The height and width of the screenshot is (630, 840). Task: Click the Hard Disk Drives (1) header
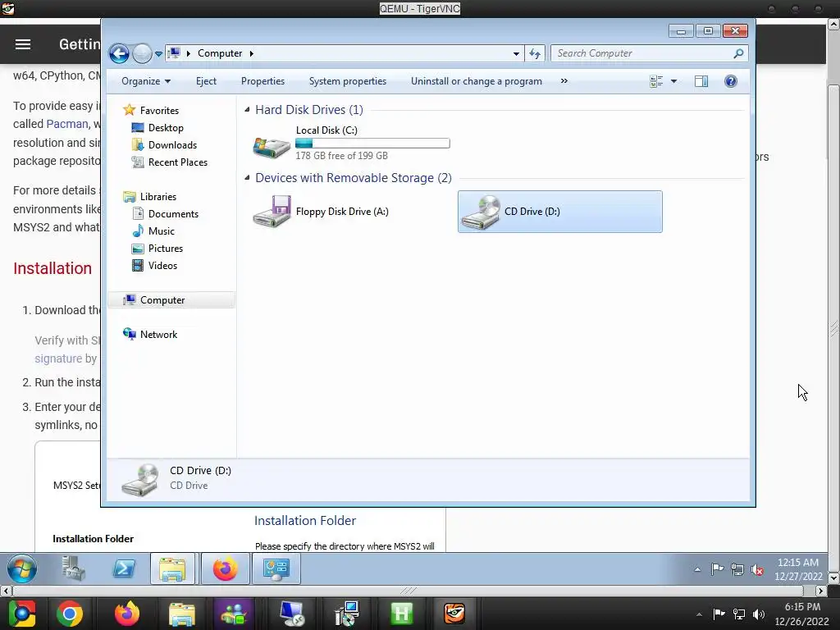coord(309,110)
